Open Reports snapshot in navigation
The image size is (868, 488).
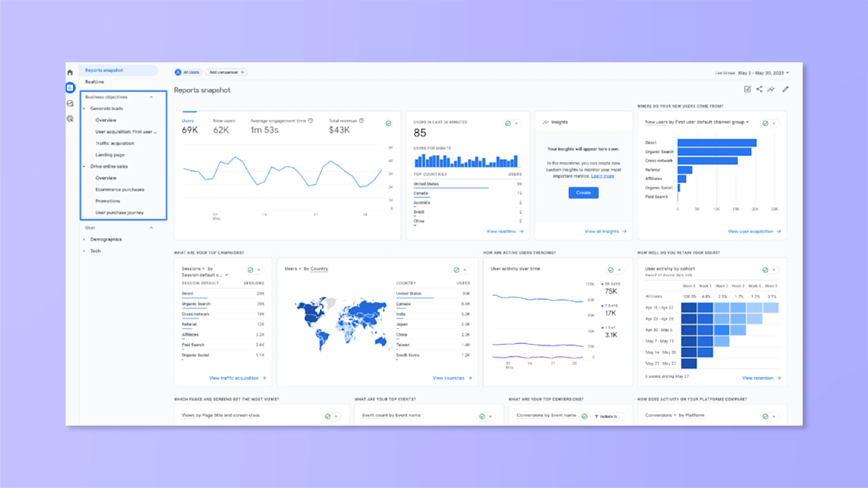click(119, 70)
